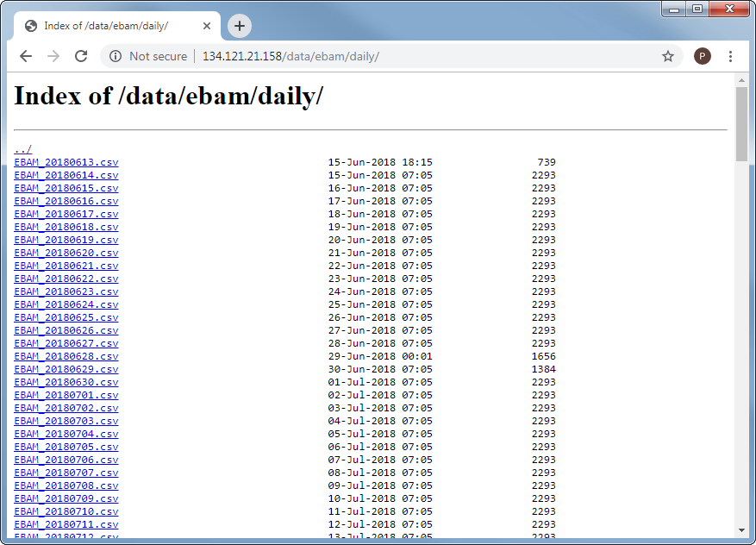View site information for Not secure
Viewport: 756px width, 545px height.
coord(149,56)
